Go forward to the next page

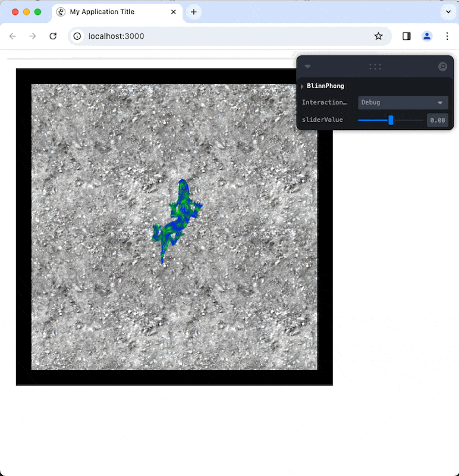[33, 36]
